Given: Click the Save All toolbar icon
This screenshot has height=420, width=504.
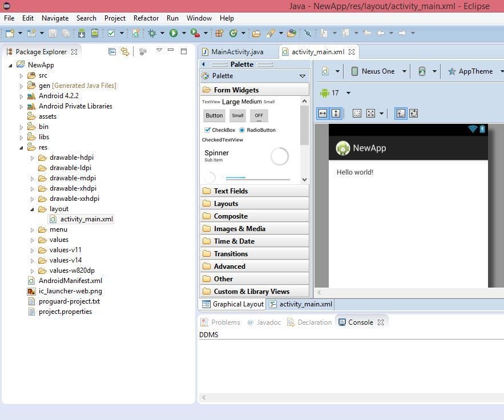Looking at the screenshot, I should click(x=65, y=33).
